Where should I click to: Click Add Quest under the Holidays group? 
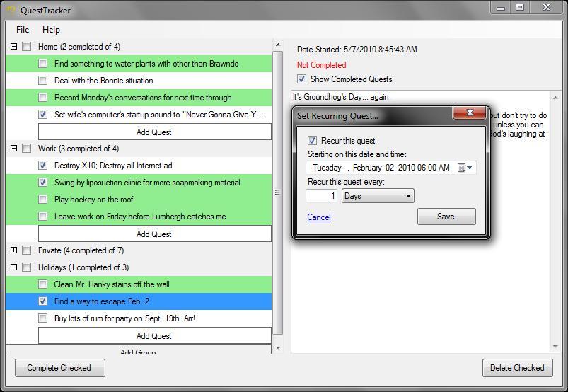click(x=155, y=335)
